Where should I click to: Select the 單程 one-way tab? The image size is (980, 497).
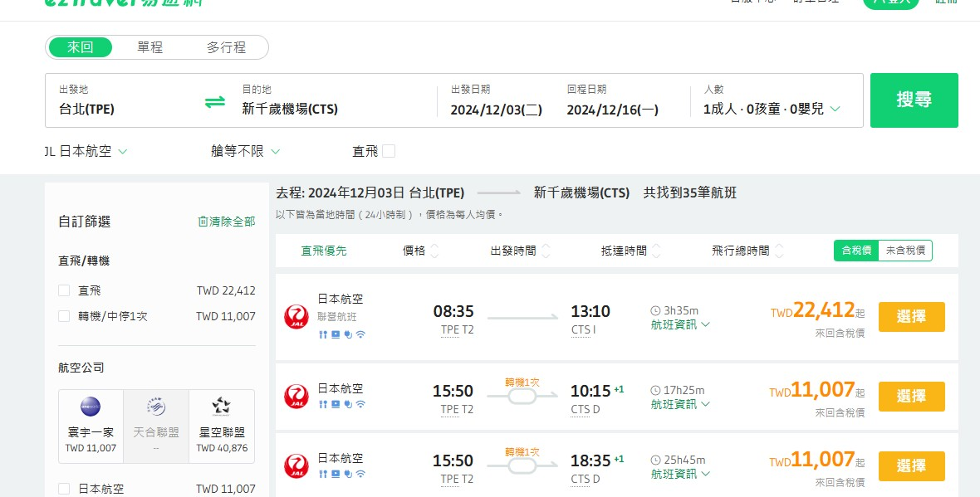point(150,47)
